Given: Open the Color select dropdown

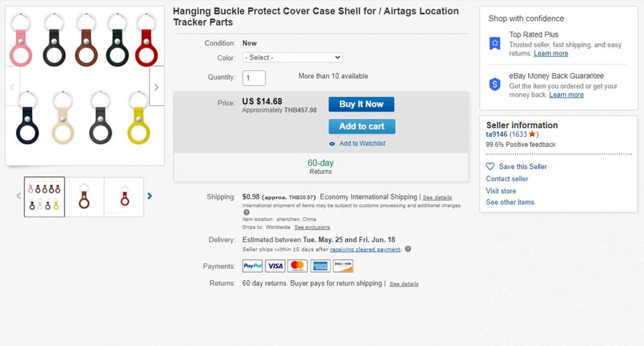Looking at the screenshot, I should pos(293,57).
